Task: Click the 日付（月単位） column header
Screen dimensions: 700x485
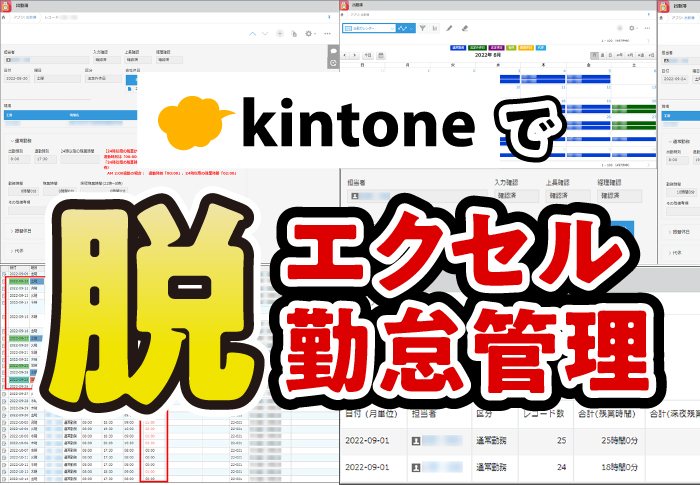Action: pyautogui.click(x=371, y=414)
